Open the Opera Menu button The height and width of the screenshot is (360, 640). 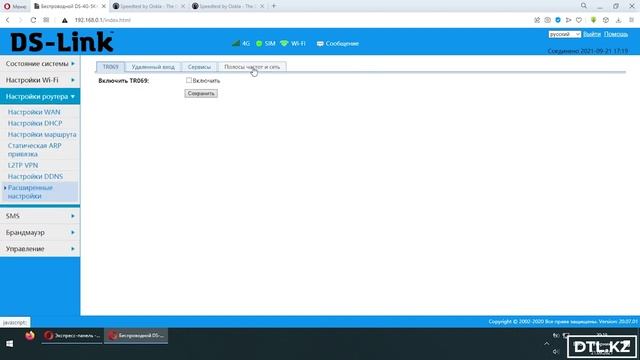15,6
